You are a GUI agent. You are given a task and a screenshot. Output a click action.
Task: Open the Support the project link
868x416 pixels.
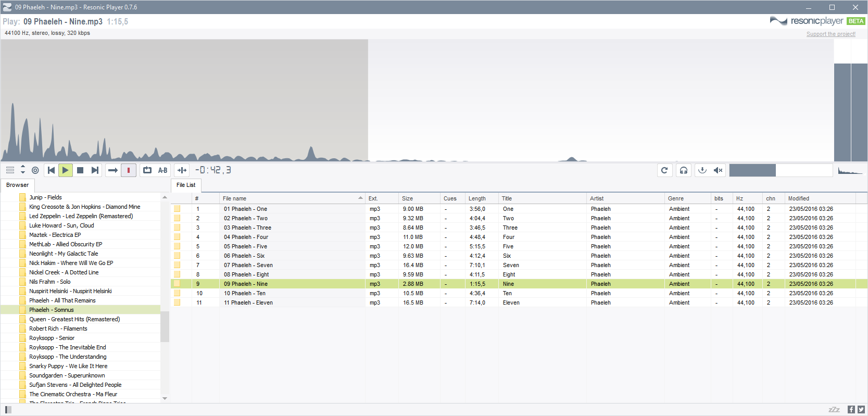pyautogui.click(x=831, y=34)
